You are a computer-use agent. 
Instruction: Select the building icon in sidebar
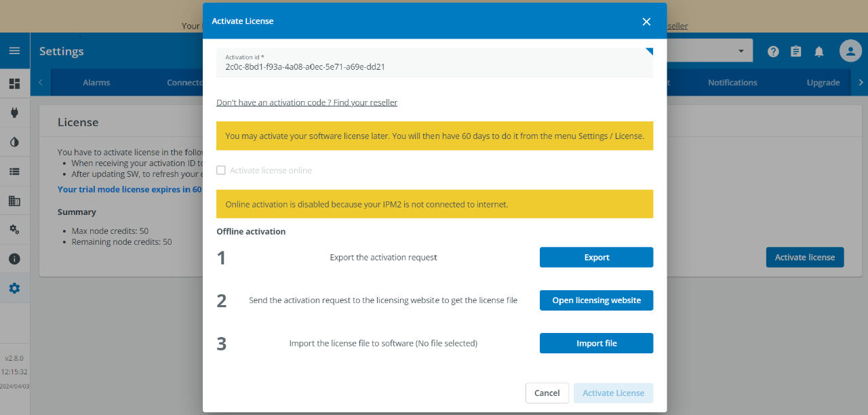[x=14, y=200]
